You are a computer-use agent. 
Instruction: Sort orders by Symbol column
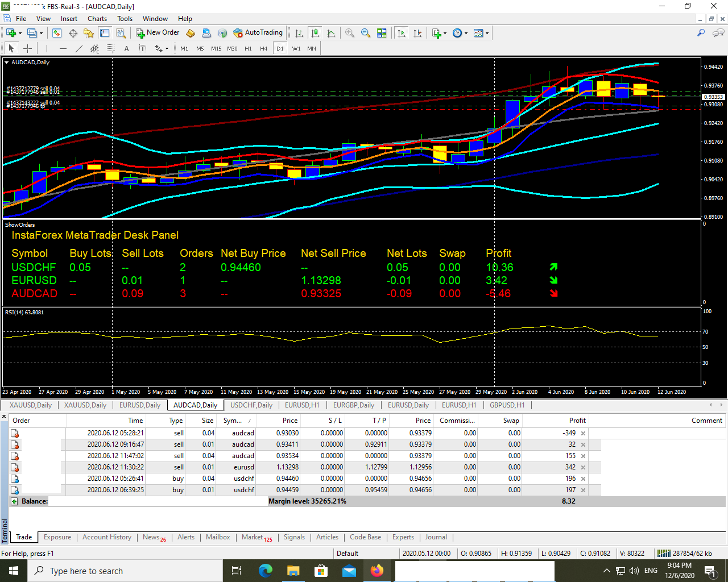click(x=236, y=421)
